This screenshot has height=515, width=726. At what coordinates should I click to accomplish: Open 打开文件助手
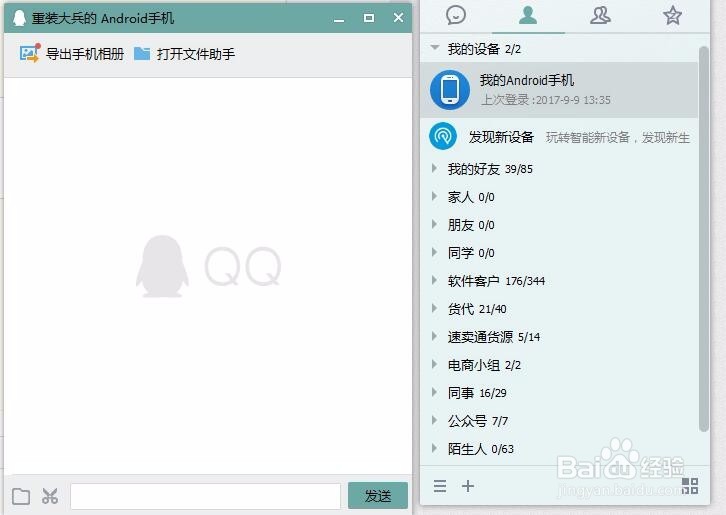[x=195, y=54]
